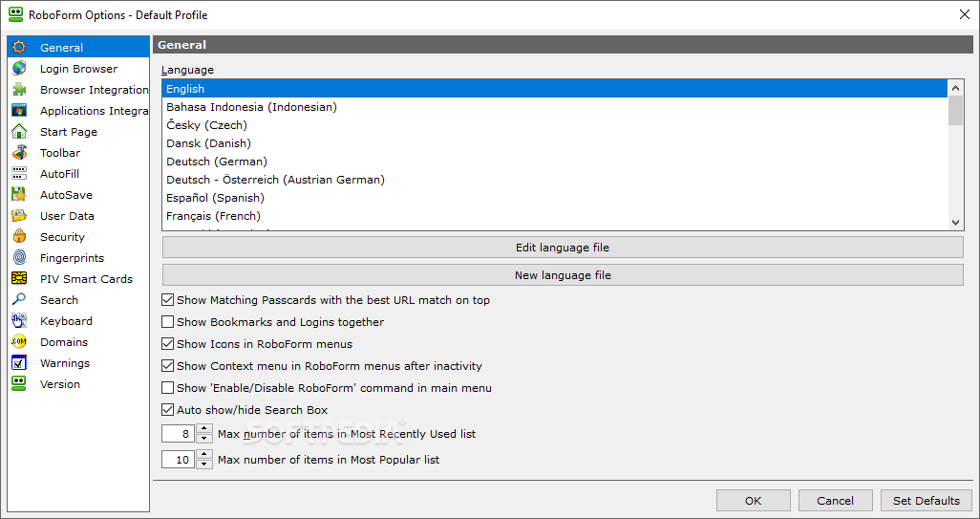
Task: Click the AutoFill form icon
Action: 19,174
